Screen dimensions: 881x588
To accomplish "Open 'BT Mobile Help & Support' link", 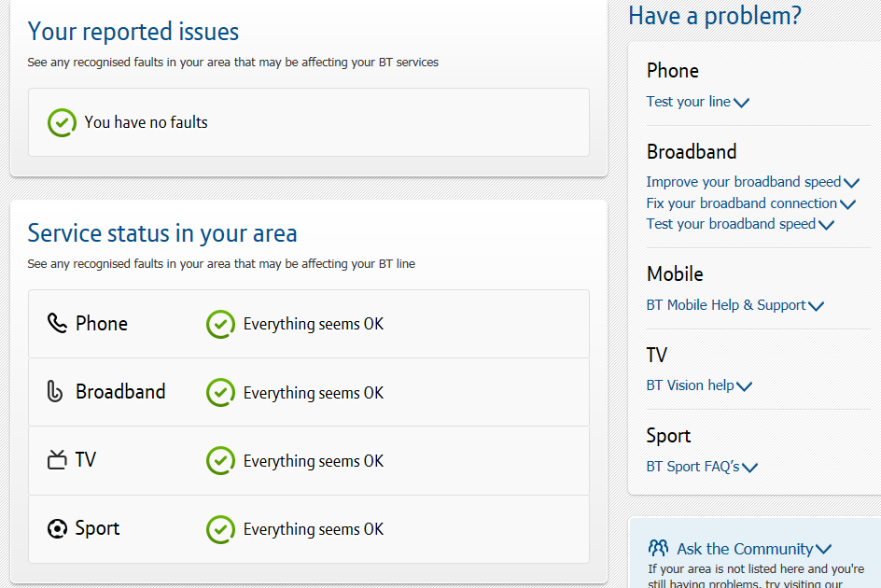I will tap(726, 305).
